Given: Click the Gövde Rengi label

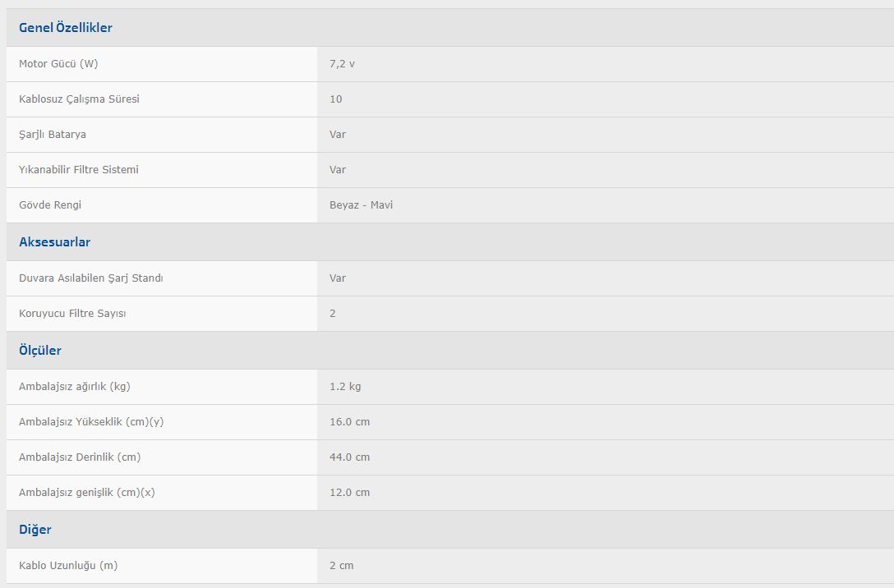Looking at the screenshot, I should [x=50, y=205].
